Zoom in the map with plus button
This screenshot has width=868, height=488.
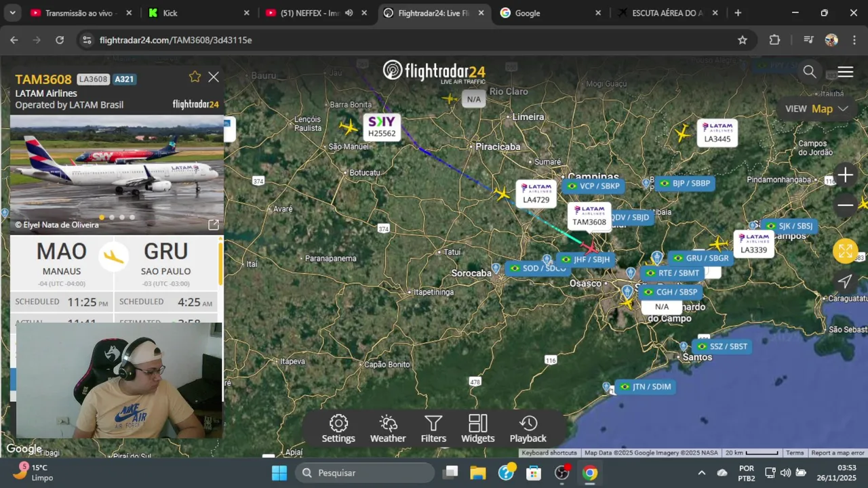tap(845, 176)
